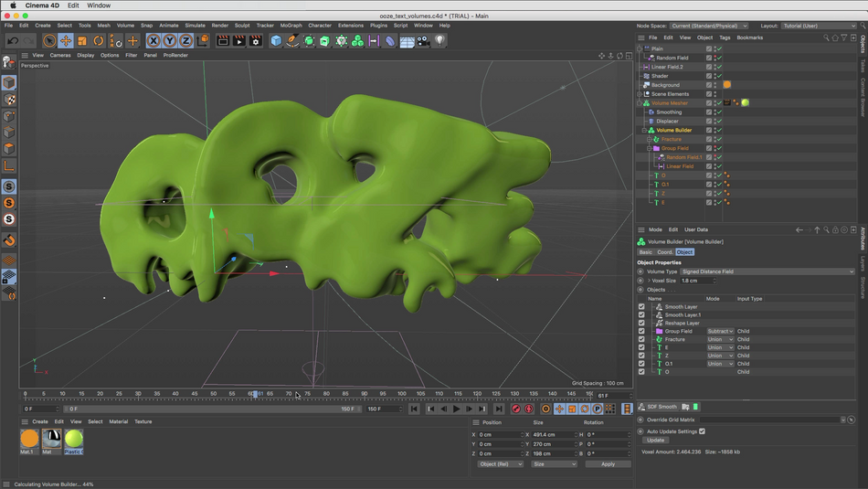Screen dimensions: 868x489
Task: Disable the Fracture object checkbox in the list
Action: click(x=641, y=339)
